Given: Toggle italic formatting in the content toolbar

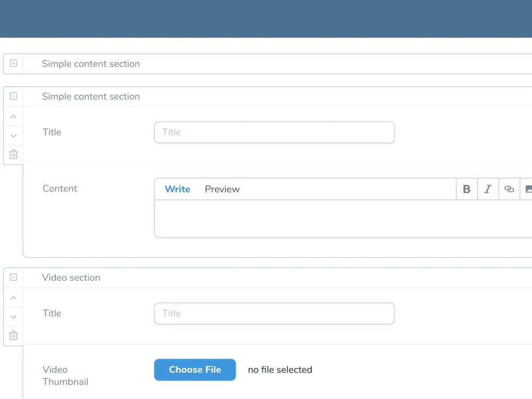Looking at the screenshot, I should point(487,189).
